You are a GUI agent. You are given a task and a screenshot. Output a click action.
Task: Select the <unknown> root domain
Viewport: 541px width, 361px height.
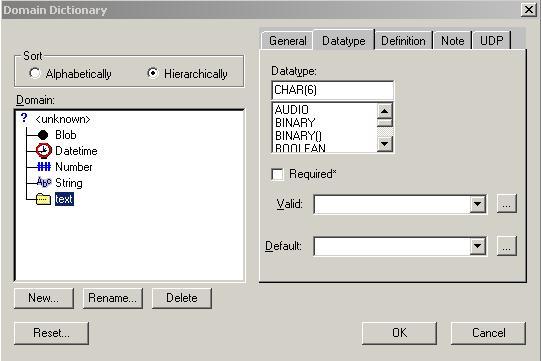coord(62,119)
